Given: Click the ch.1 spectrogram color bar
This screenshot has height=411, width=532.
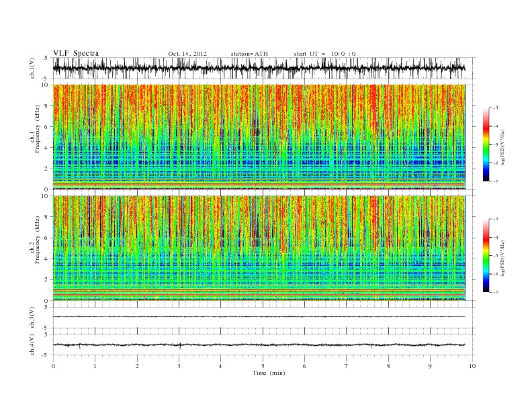Looking at the screenshot, I should 486,144.
